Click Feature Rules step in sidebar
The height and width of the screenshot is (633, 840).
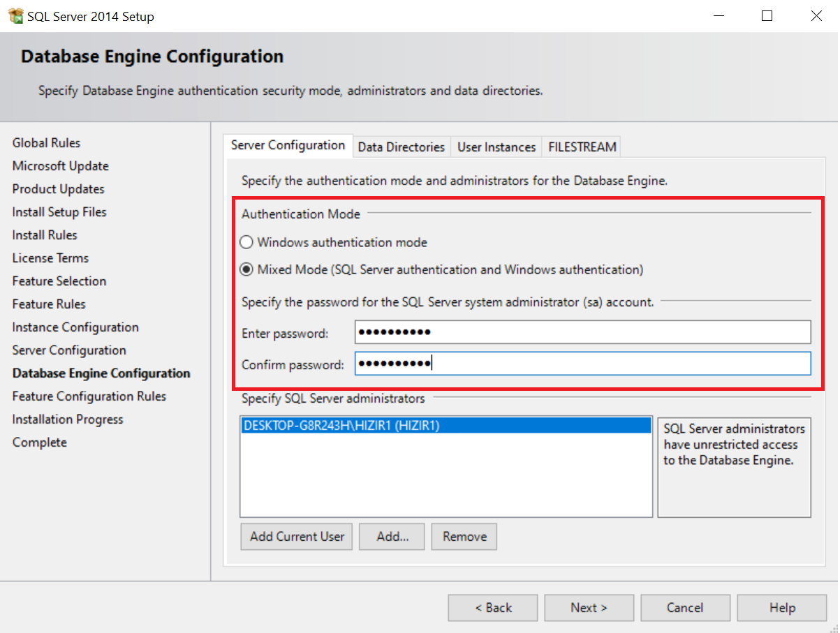tap(49, 304)
